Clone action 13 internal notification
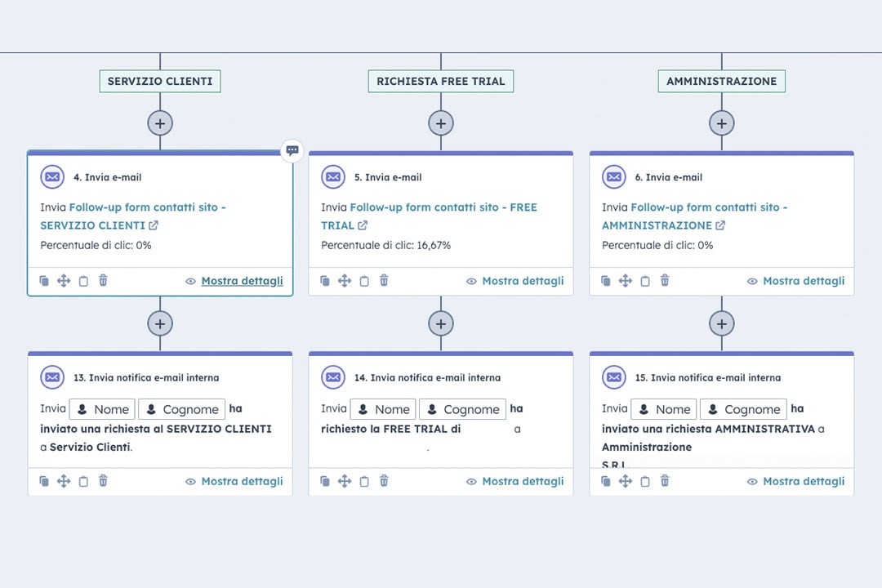The width and height of the screenshot is (882, 588). [x=44, y=481]
